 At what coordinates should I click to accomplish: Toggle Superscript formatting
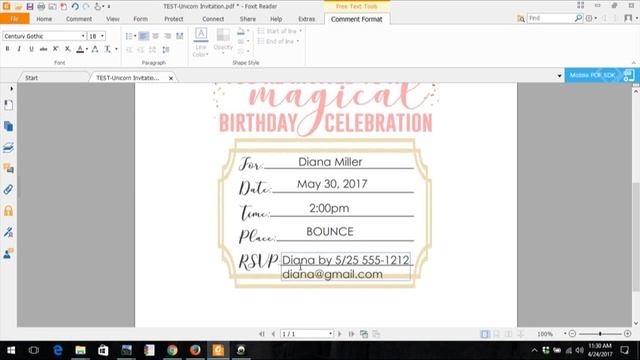click(x=56, y=49)
